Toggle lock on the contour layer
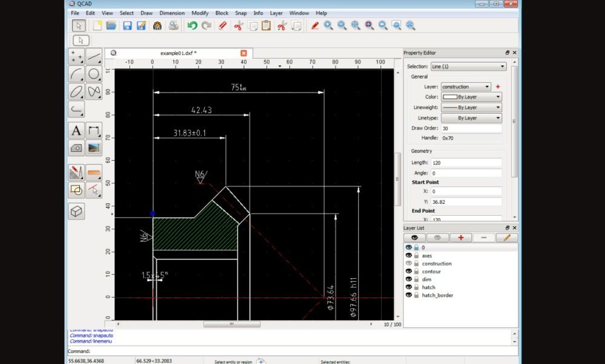The height and width of the screenshot is (364, 605). 416,271
